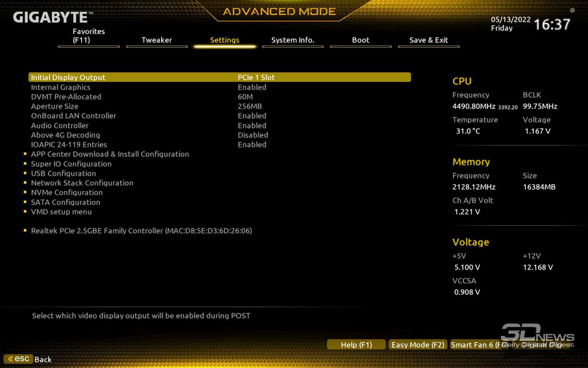Select Above 4G Decoding setting
Screen dimensions: 588x368
click(66, 135)
